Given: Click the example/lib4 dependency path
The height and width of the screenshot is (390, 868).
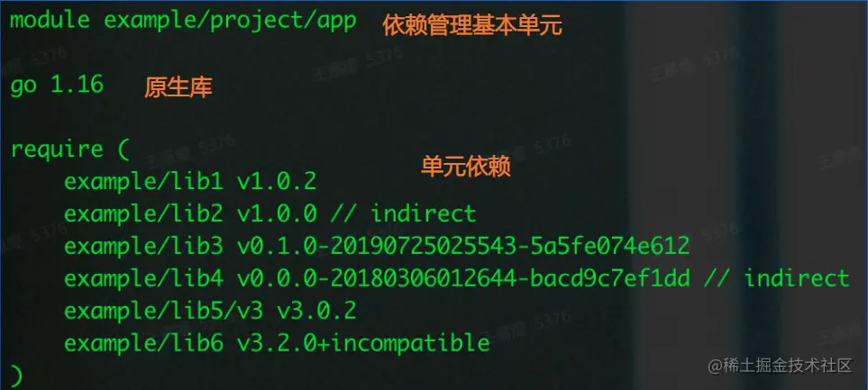Looking at the screenshot, I should [x=144, y=279].
